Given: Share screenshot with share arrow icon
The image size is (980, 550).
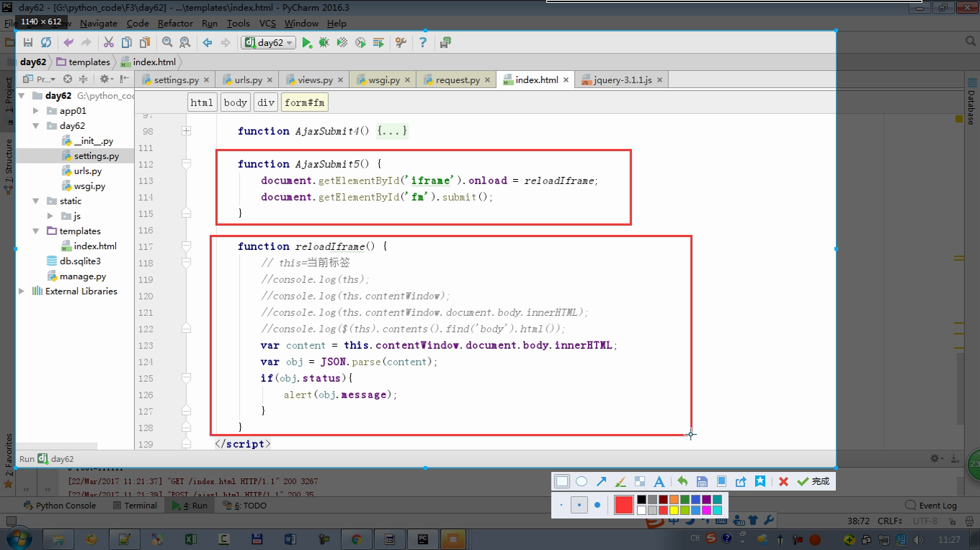Looking at the screenshot, I should 741,481.
